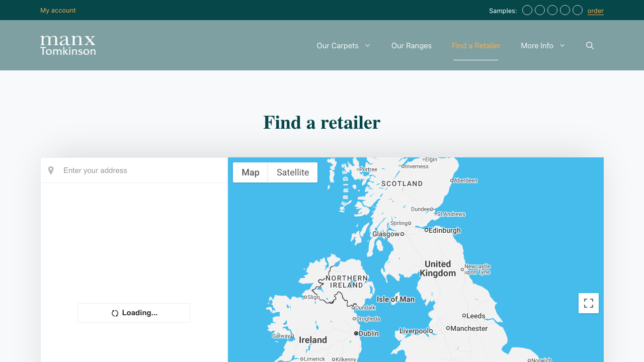Switch the map to Satellite view

point(292,172)
